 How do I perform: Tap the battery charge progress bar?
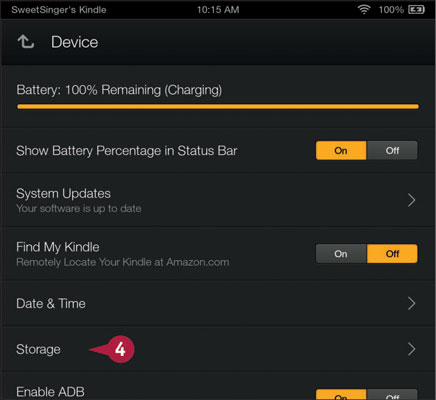point(218,107)
